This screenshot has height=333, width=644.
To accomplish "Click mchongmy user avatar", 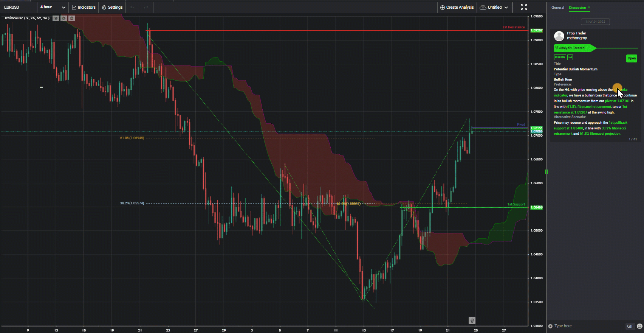I will click(x=559, y=36).
